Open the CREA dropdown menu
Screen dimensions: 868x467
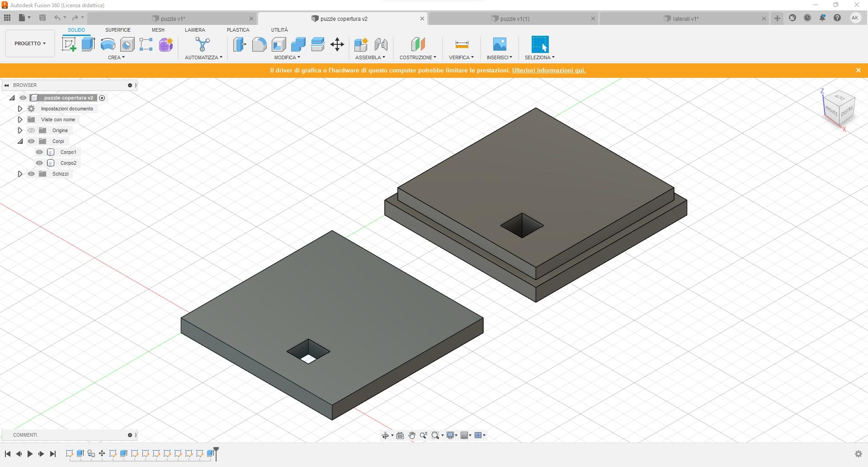(x=116, y=57)
